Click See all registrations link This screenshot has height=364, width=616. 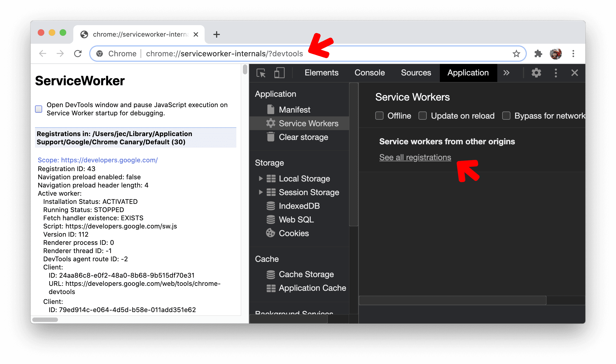click(414, 157)
